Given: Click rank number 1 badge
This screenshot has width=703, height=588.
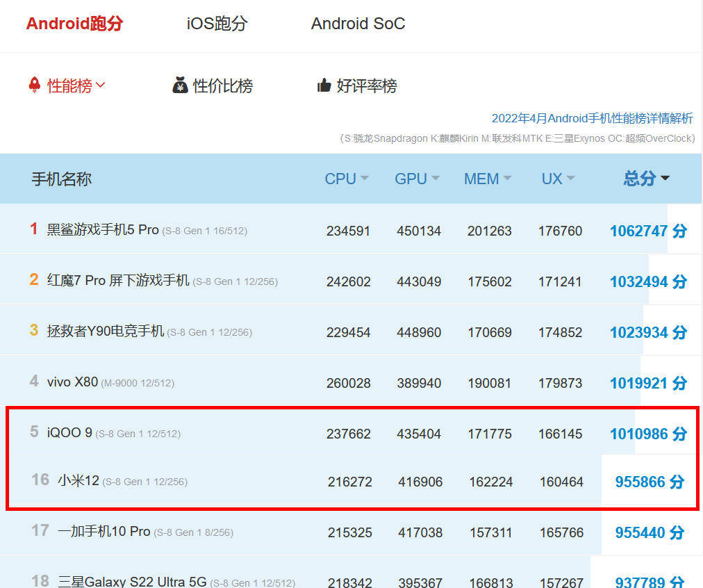Looking at the screenshot, I should click(x=33, y=228).
